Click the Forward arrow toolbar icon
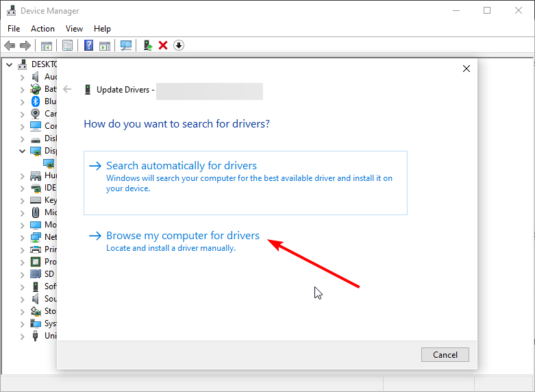Screen dimensions: 535x392 point(25,45)
